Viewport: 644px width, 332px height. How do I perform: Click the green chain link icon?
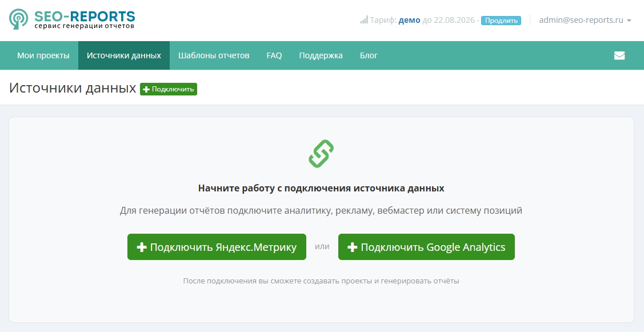(321, 154)
